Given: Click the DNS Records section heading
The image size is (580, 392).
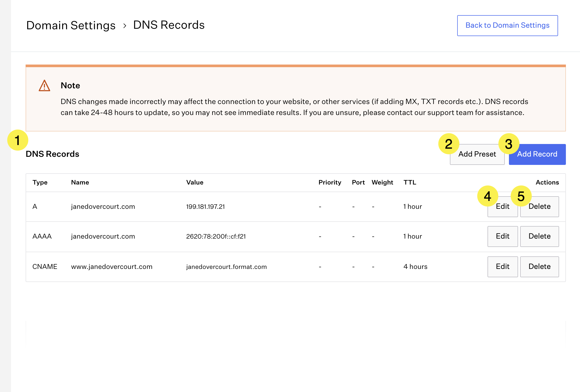Looking at the screenshot, I should point(52,154).
